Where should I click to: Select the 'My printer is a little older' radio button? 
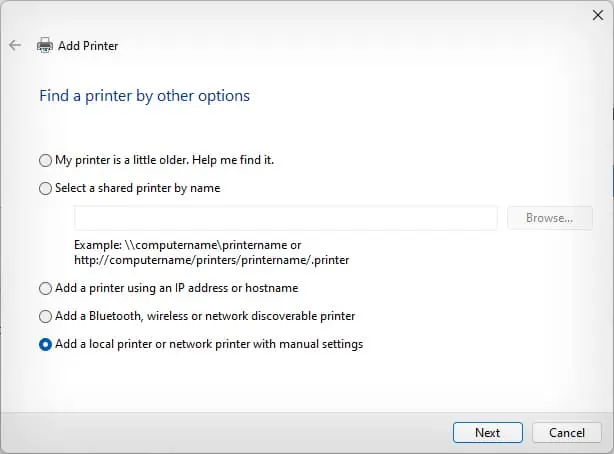click(45, 160)
